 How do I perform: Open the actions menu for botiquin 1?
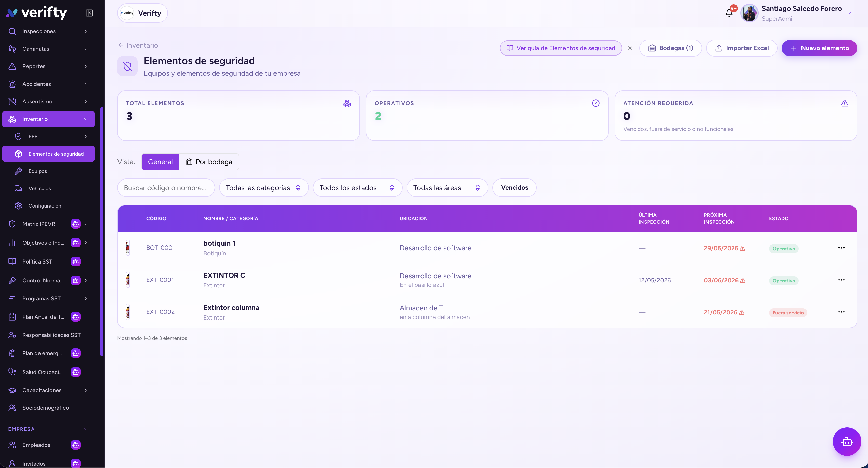click(841, 248)
